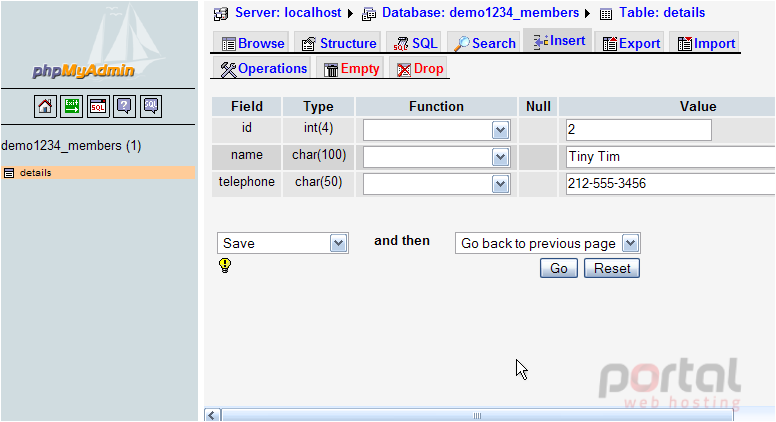776x422 pixels.
Task: Follow the Server: localhost breadcrumb link
Action: [288, 13]
